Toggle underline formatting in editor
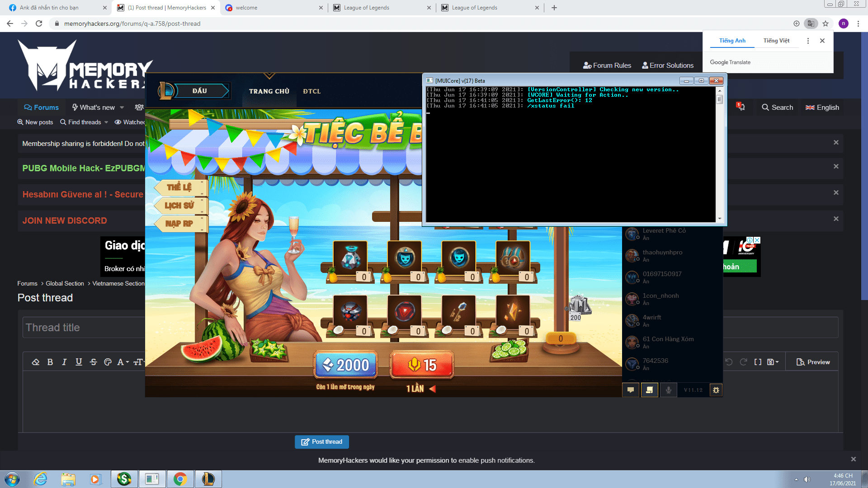Screen dimensions: 868x488 click(79, 362)
